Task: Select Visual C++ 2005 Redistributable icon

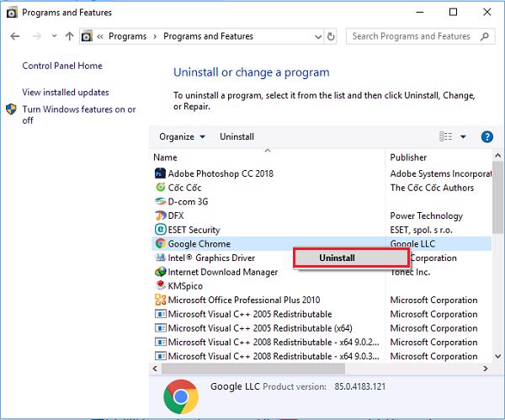Action: click(160, 314)
